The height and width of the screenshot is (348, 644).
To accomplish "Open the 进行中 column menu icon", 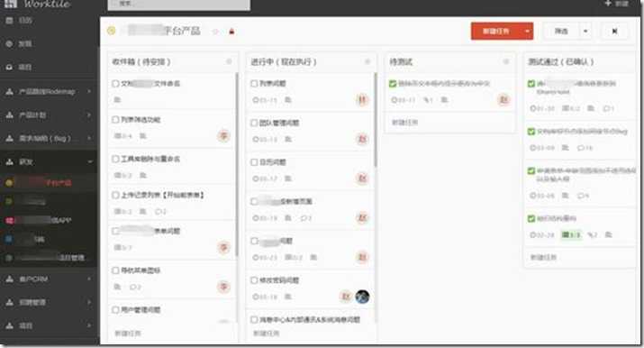I will [x=367, y=61].
